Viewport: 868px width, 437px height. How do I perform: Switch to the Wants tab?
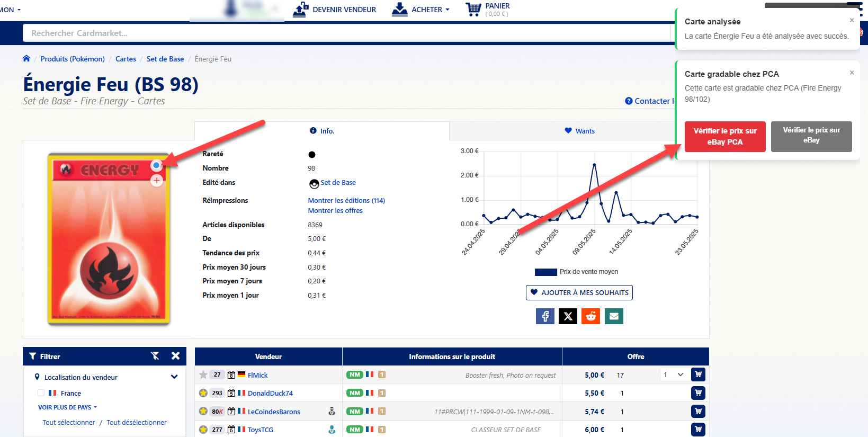click(x=579, y=131)
